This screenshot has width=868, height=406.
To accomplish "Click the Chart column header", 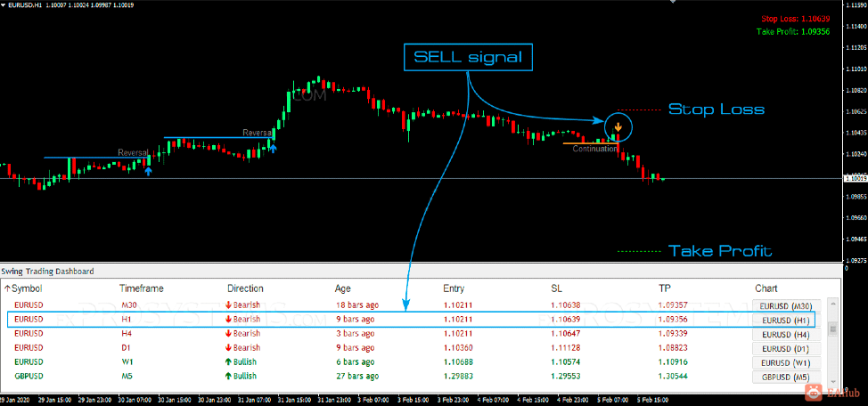I will (x=766, y=288).
